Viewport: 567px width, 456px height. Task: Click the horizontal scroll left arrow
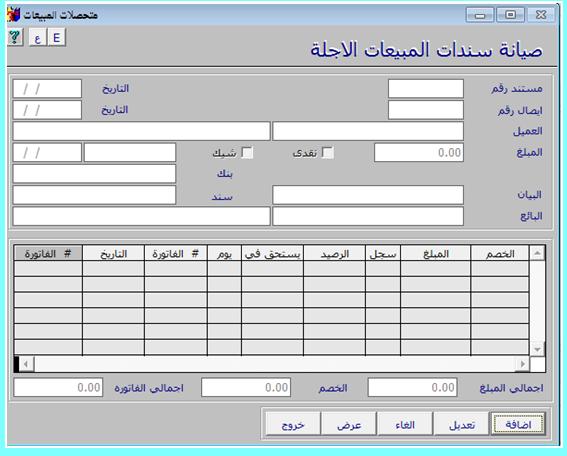coord(26,364)
